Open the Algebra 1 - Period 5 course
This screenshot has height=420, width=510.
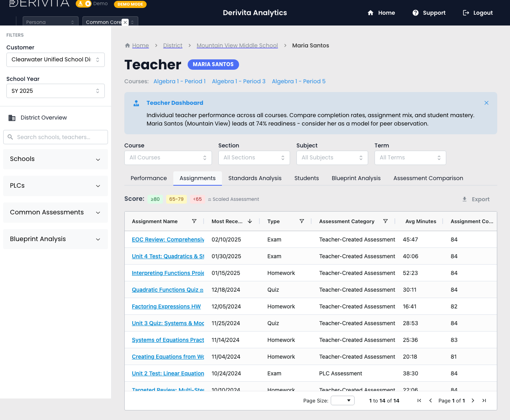click(x=299, y=81)
